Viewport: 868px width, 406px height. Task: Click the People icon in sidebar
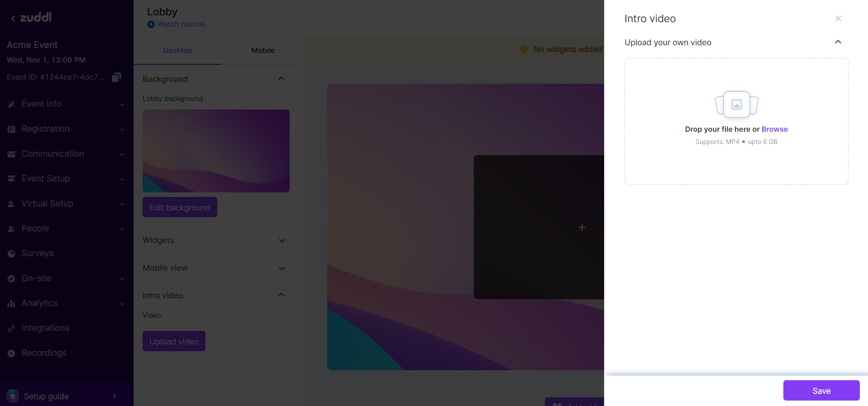11,229
